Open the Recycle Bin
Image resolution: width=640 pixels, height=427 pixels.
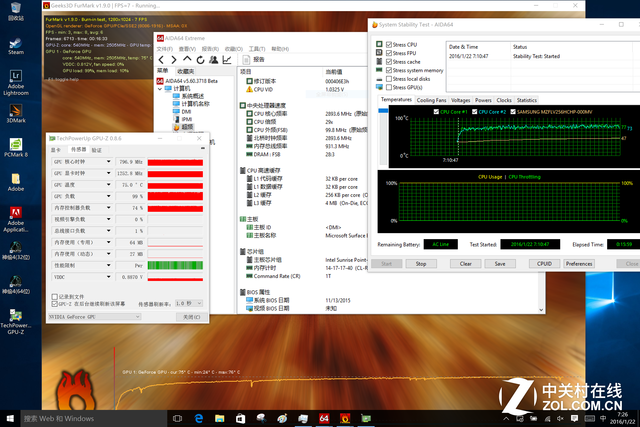click(16, 11)
